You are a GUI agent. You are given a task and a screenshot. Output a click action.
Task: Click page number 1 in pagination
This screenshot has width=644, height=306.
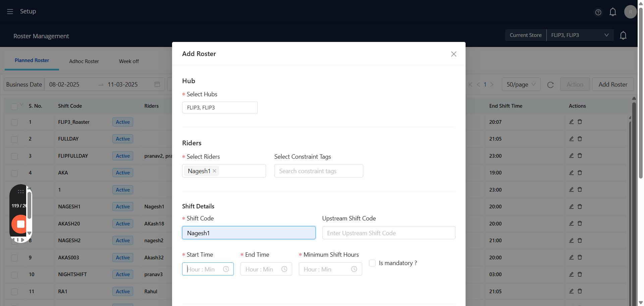485,85
